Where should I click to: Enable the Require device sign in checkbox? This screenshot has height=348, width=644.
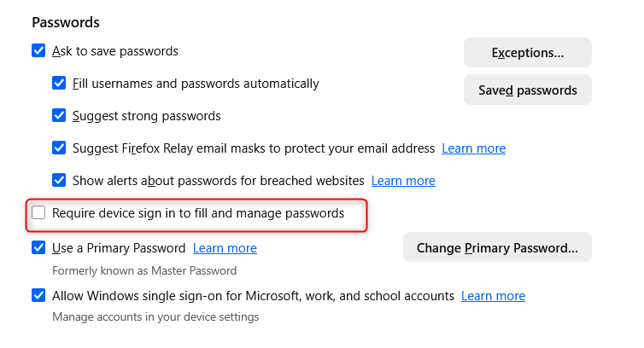tap(38, 213)
